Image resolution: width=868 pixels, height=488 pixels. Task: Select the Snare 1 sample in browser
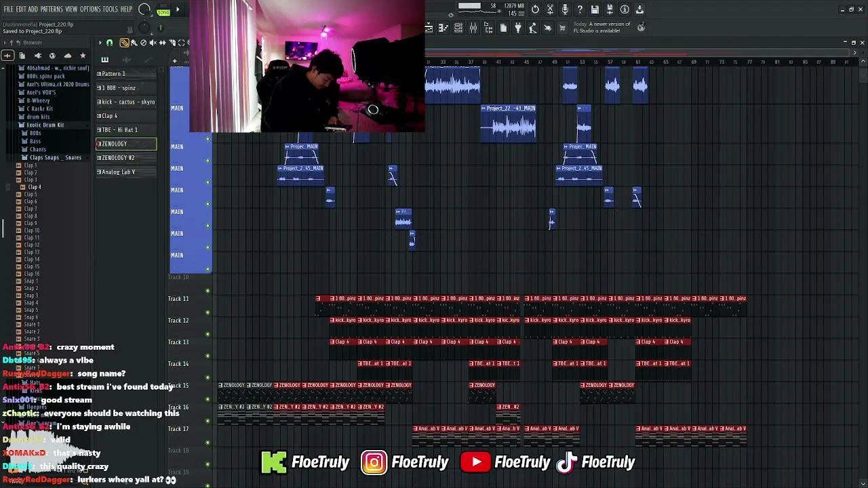(31, 325)
